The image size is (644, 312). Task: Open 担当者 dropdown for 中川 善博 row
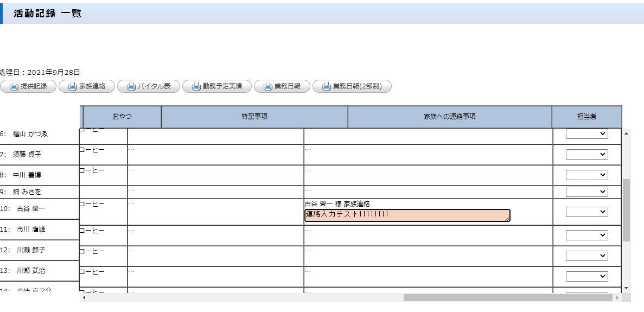click(586, 175)
